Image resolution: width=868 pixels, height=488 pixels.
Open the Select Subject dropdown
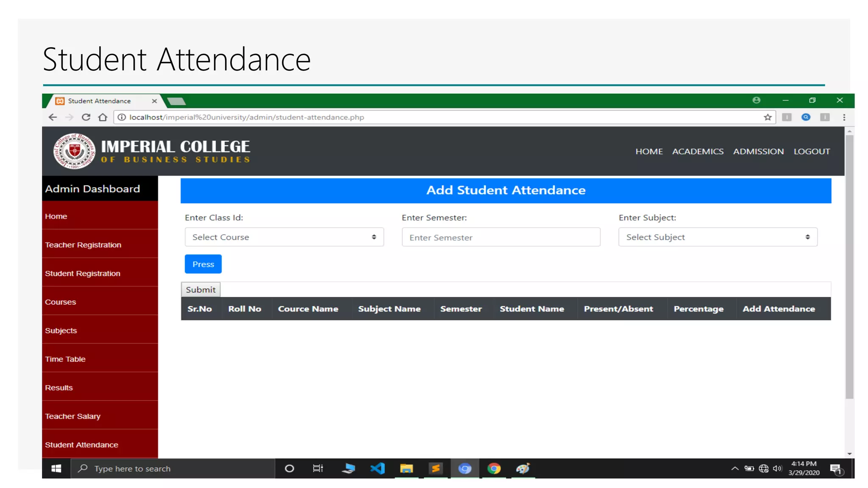click(718, 237)
